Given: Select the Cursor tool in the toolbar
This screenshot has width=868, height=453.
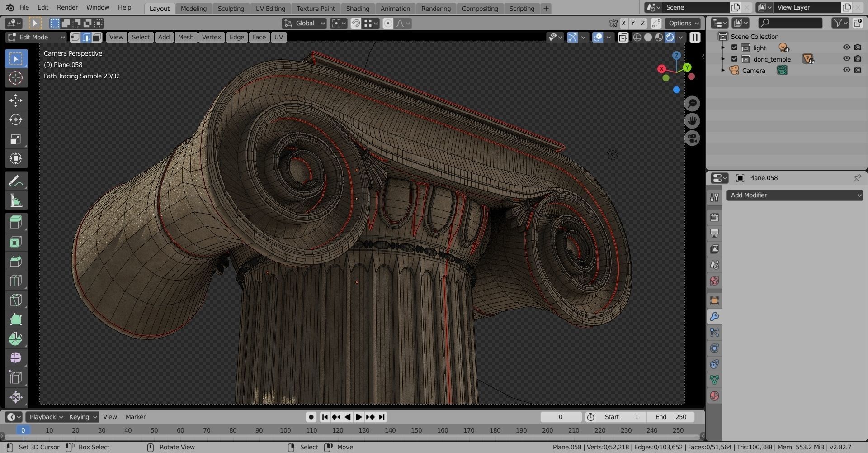Looking at the screenshot, I should pyautogui.click(x=16, y=78).
